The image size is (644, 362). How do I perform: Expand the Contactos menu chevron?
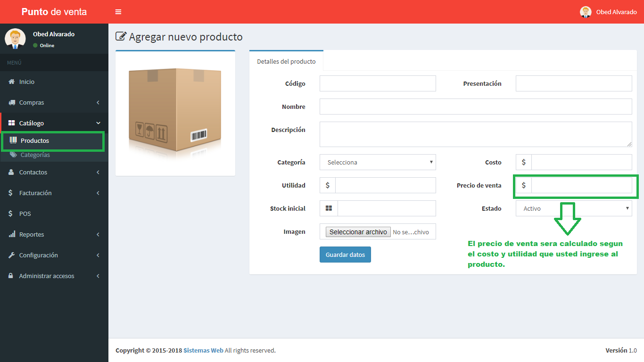point(98,172)
